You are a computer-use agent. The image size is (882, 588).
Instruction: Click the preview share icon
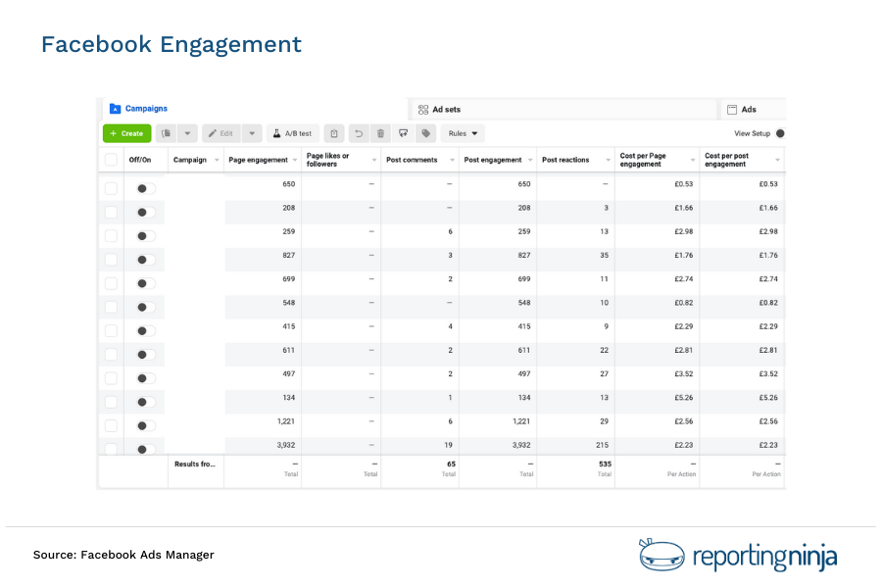click(403, 133)
